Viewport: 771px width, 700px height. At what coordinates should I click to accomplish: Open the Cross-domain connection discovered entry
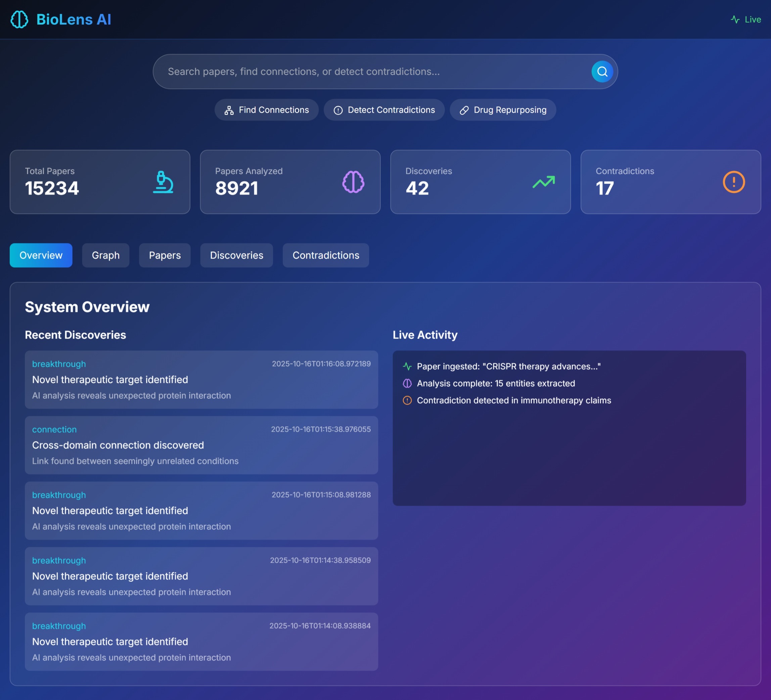pyautogui.click(x=201, y=445)
